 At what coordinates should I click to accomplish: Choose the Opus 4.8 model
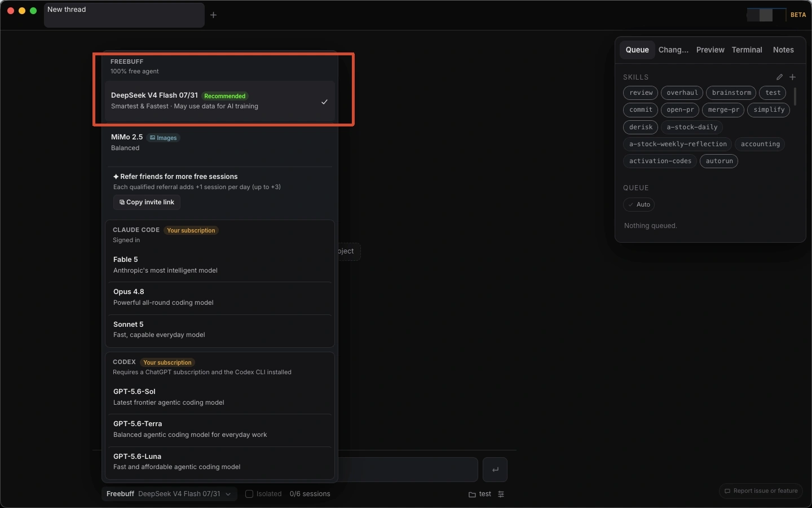[x=220, y=297]
